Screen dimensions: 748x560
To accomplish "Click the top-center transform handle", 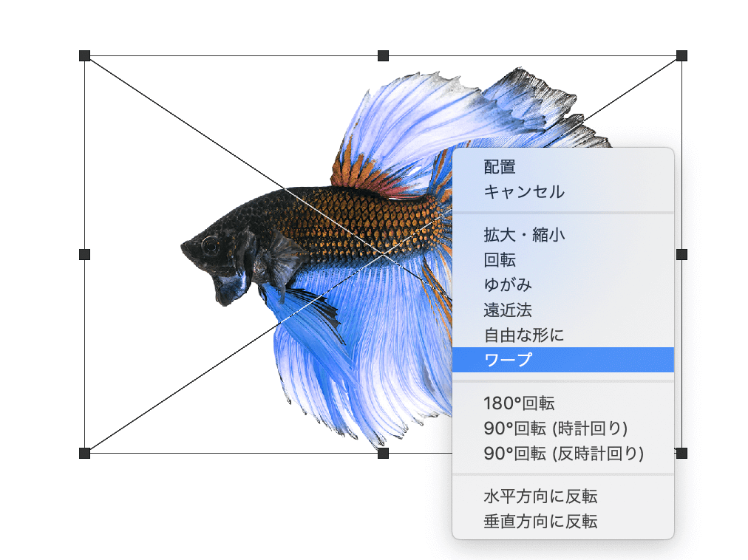I will tap(383, 56).
